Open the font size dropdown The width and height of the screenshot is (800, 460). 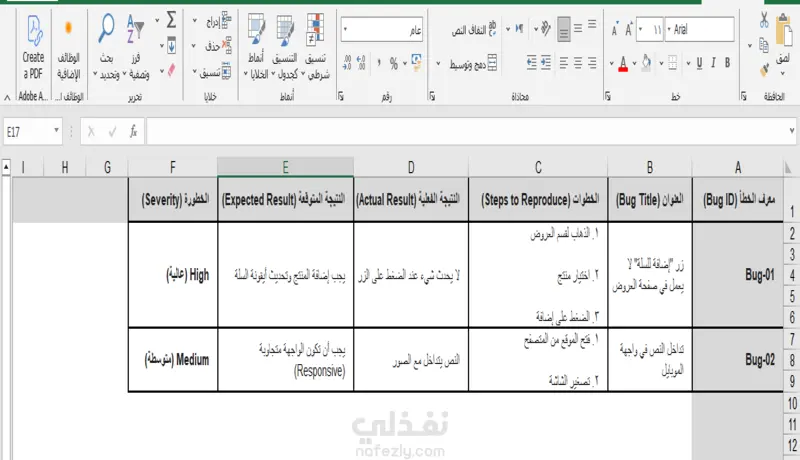(640, 29)
